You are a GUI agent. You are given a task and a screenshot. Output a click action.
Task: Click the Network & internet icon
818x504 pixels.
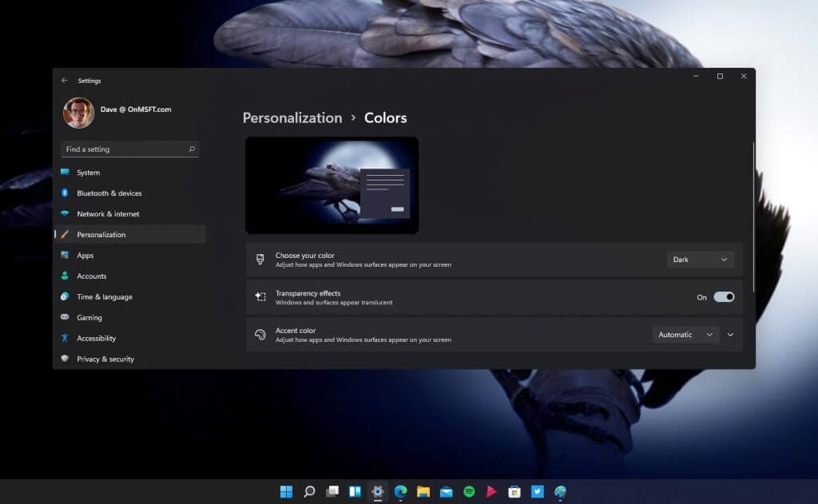[x=71, y=214]
